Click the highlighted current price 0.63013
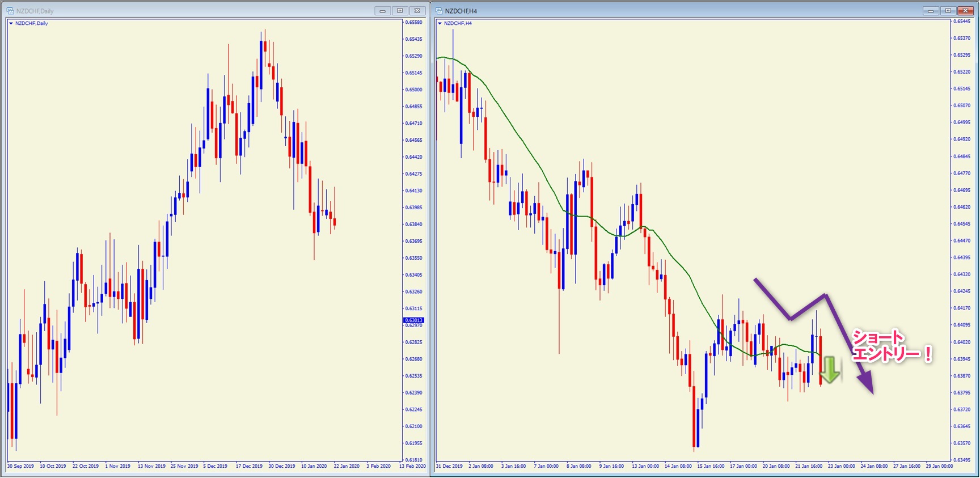 coord(414,320)
